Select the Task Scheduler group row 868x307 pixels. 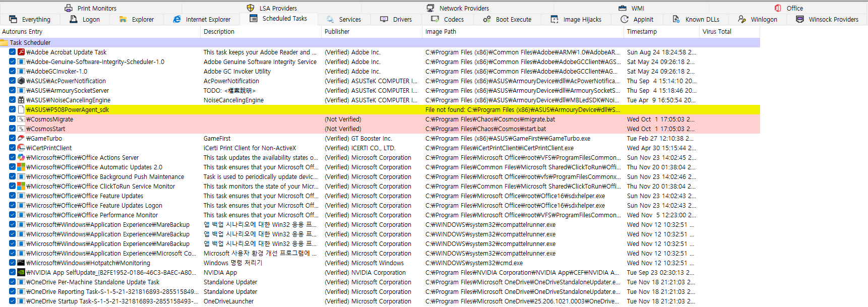point(380,42)
